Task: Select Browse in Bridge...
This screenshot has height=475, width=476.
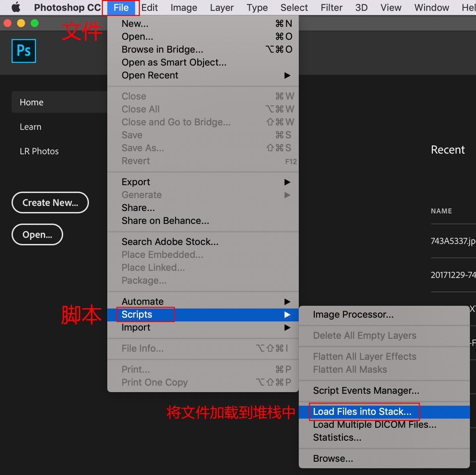Action: coord(203,49)
